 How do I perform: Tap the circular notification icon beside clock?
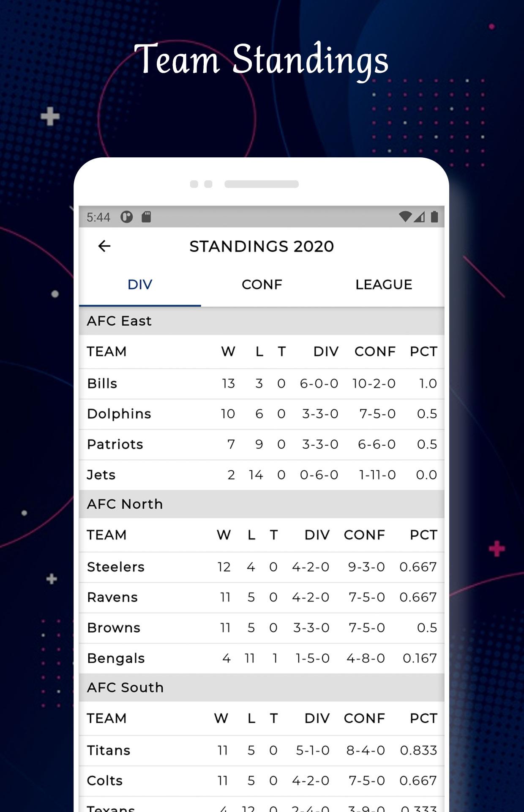pos(126,217)
